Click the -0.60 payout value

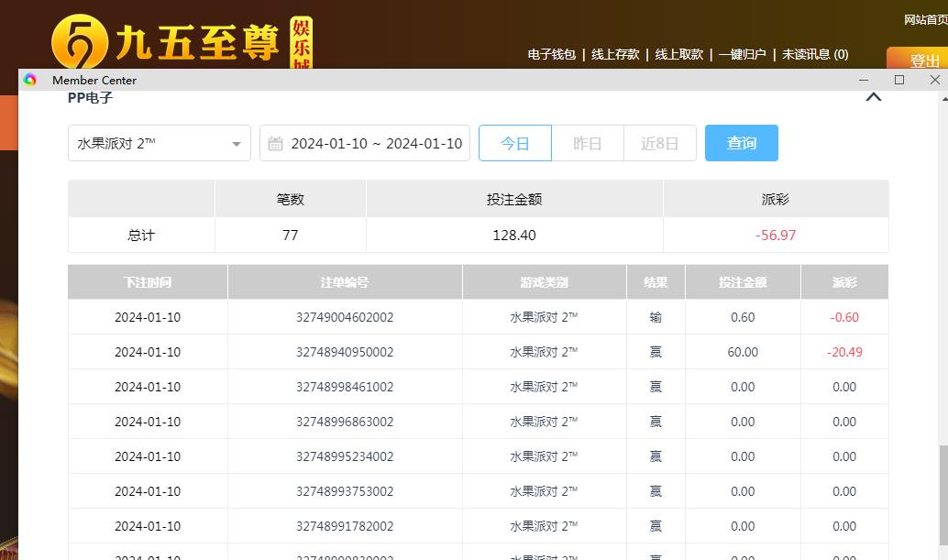[x=844, y=317]
